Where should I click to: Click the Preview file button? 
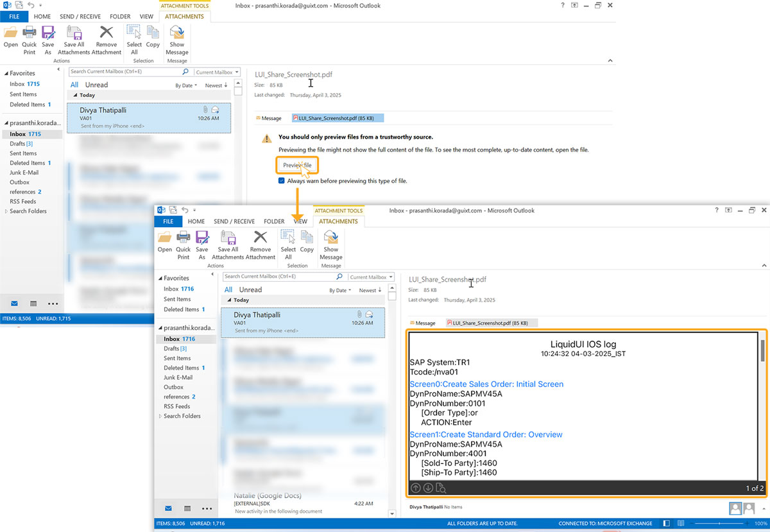click(x=298, y=166)
